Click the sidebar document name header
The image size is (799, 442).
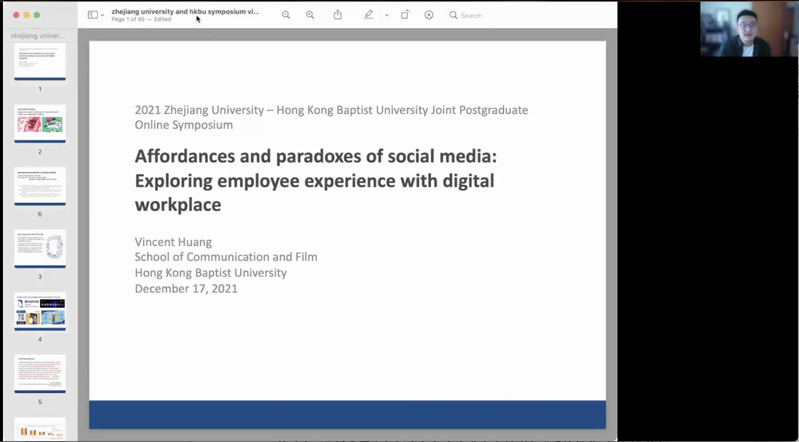click(38, 35)
